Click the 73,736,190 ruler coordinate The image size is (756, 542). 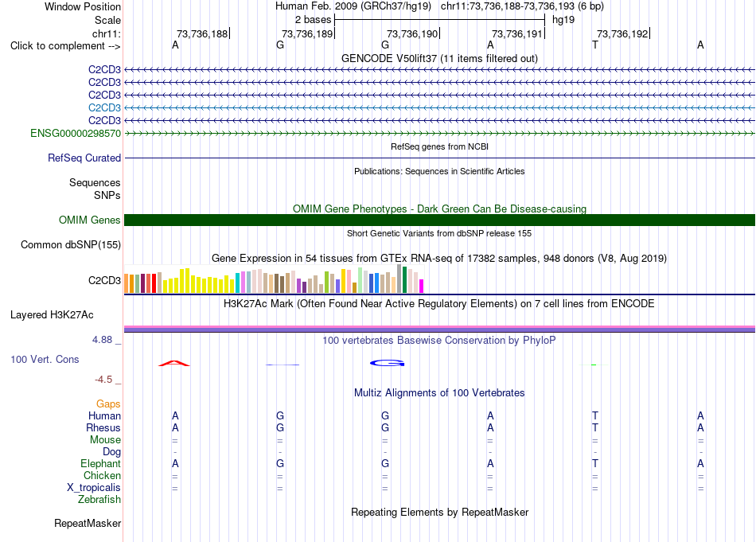[x=412, y=33]
